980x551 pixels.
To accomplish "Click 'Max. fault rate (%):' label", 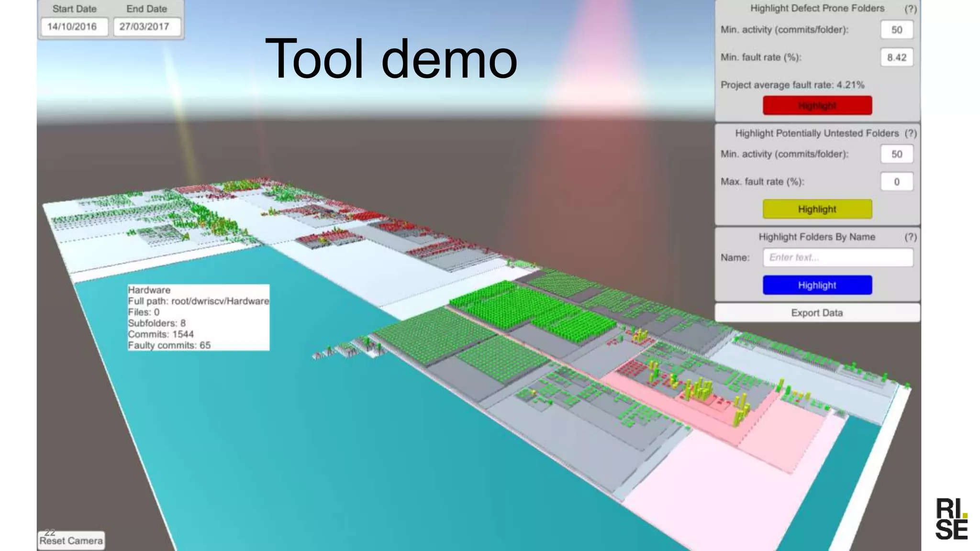I will (762, 182).
